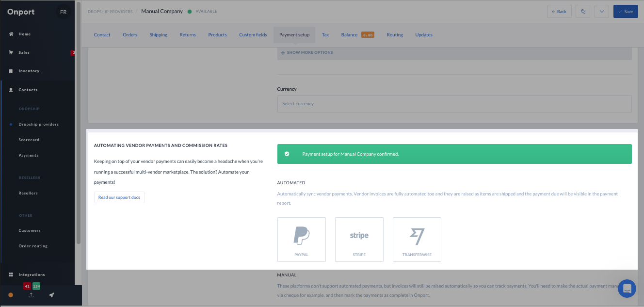Open Payments in the sidebar
This screenshot has height=307, width=644.
tap(28, 155)
